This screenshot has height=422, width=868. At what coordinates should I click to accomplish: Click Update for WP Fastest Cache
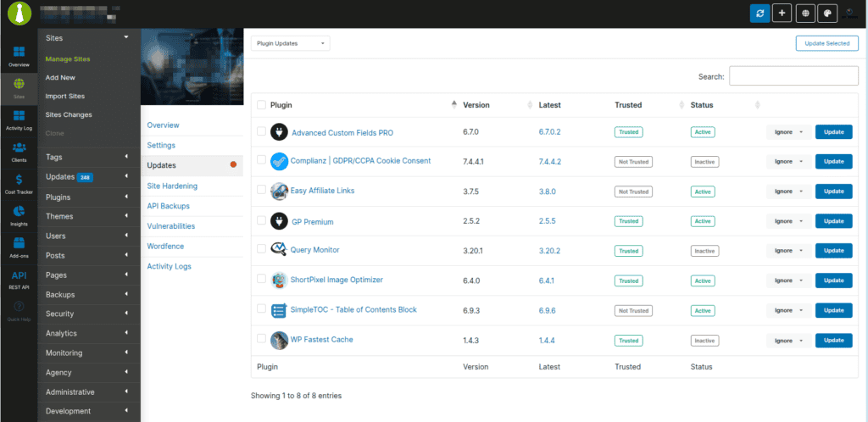tap(833, 340)
